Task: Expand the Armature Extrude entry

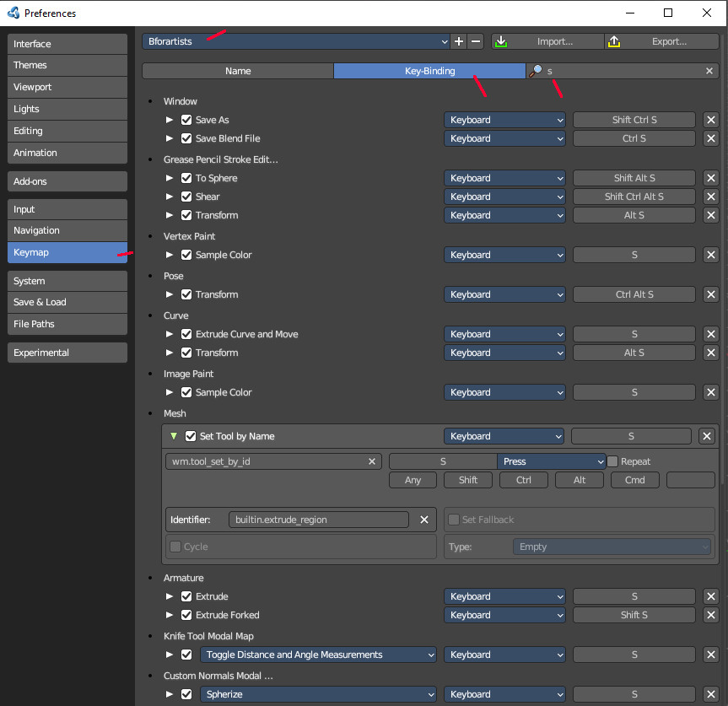Action: coord(170,596)
